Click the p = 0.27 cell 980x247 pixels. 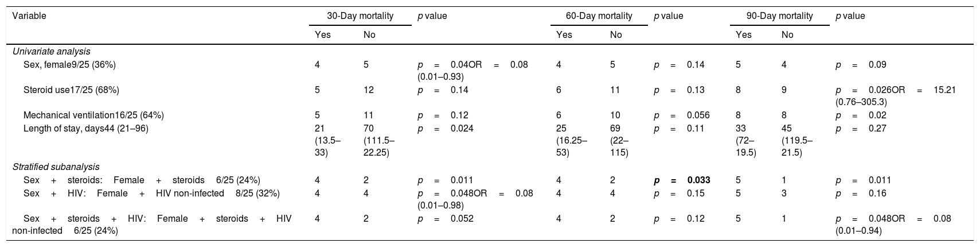point(861,129)
